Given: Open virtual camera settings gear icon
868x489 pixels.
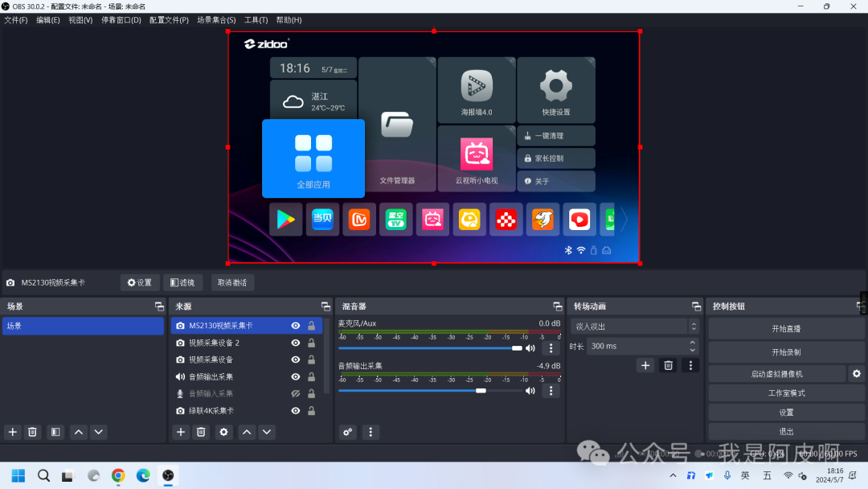Looking at the screenshot, I should click(x=857, y=373).
